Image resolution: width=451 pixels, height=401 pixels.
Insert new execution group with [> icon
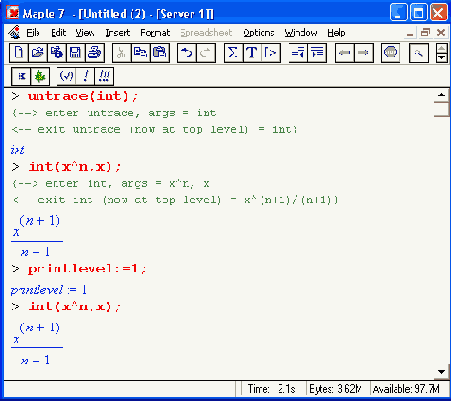coord(271,53)
